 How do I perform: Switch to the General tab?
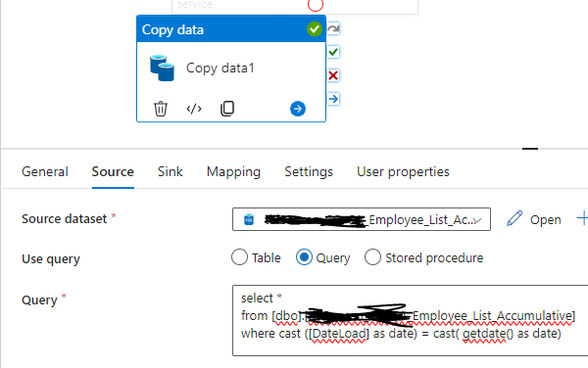click(45, 172)
